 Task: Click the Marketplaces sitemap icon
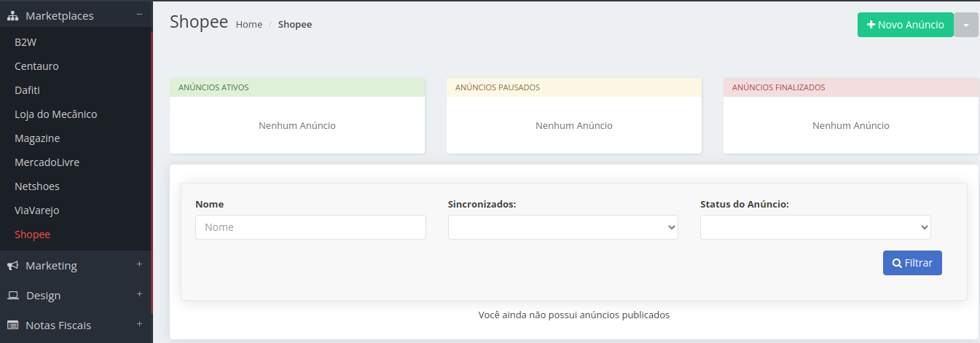(12, 15)
